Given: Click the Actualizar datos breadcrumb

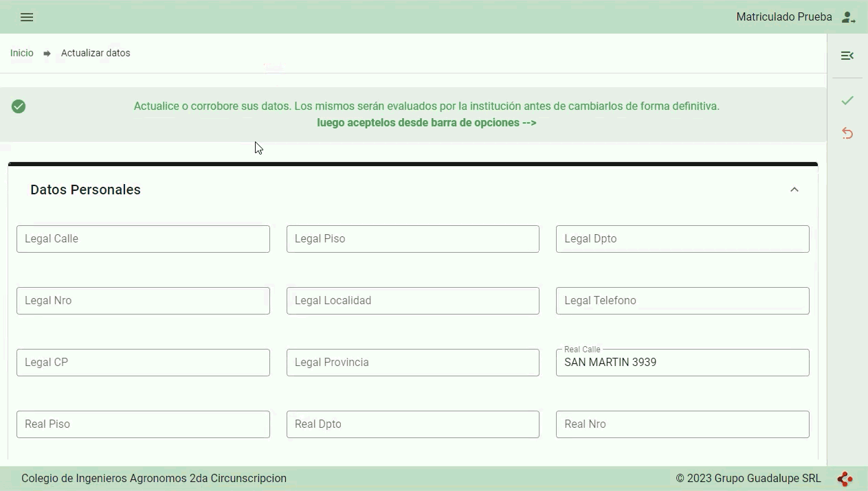Looking at the screenshot, I should [96, 53].
